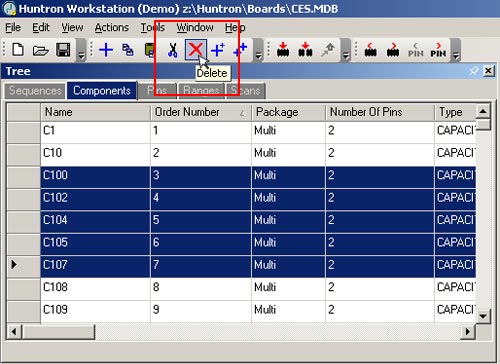Click the blue plus icon right of Delete
This screenshot has height=364, width=500.
point(218,50)
